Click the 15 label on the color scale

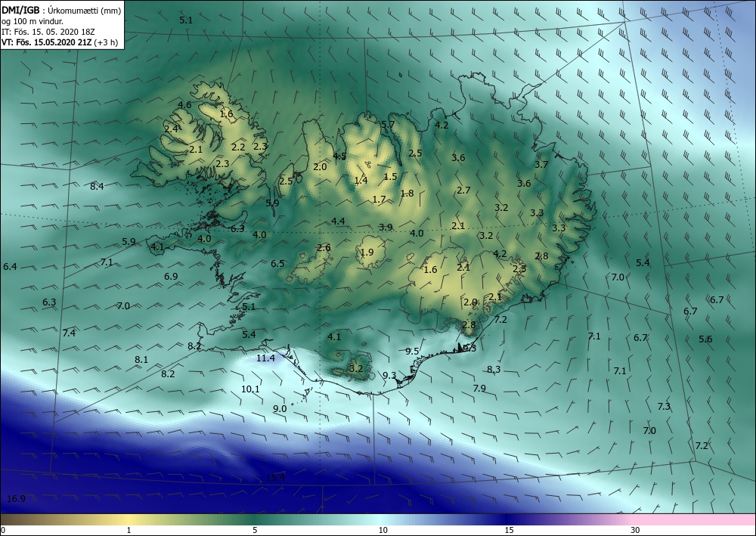pyautogui.click(x=509, y=530)
